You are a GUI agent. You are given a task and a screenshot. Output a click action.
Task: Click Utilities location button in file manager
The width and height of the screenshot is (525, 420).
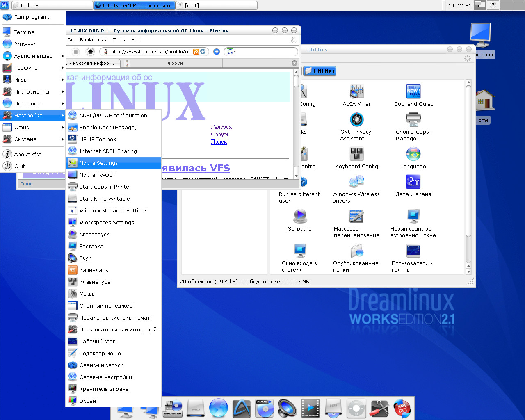(x=320, y=71)
